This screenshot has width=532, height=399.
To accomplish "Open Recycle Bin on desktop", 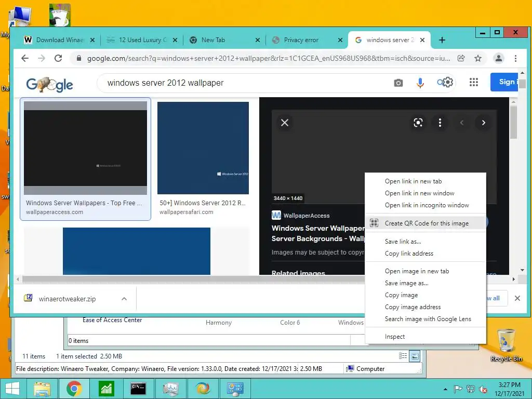I will (x=506, y=345).
